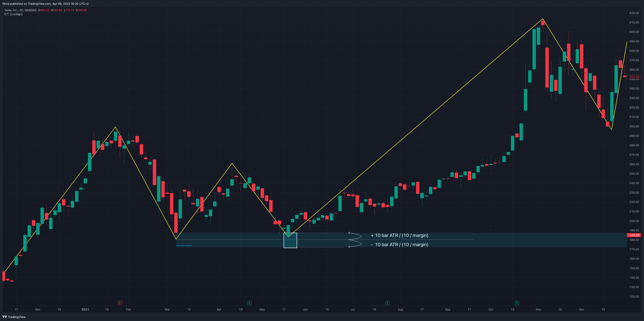Click the open value O190.52
The height and width of the screenshot is (321, 644).
click(x=44, y=10)
